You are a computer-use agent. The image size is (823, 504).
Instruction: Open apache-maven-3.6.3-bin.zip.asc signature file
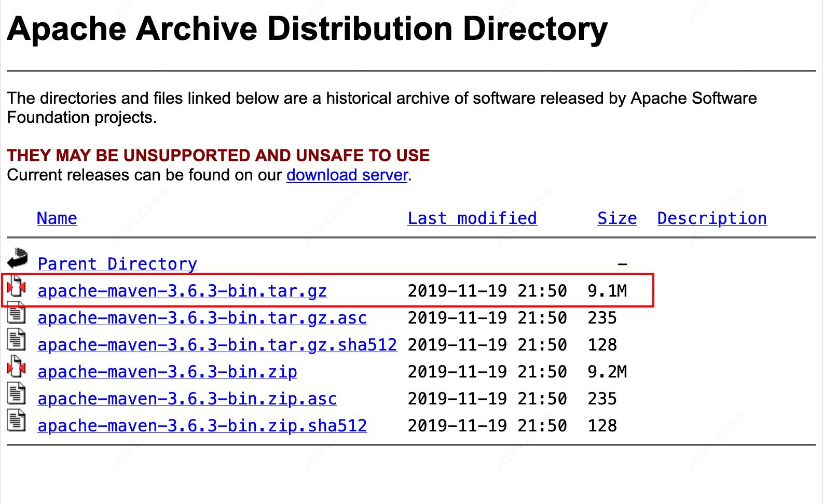pos(187,399)
